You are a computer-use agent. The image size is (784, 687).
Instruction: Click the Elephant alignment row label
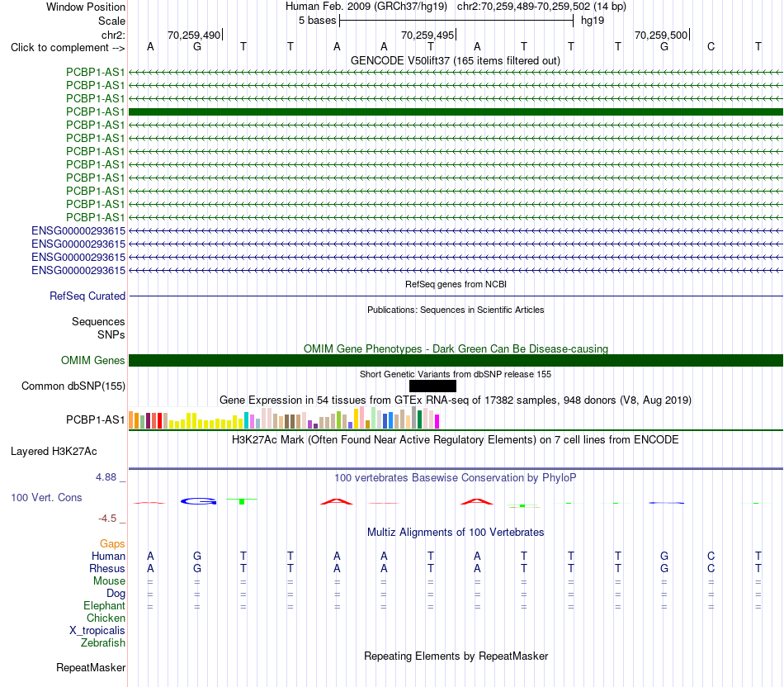point(104,606)
